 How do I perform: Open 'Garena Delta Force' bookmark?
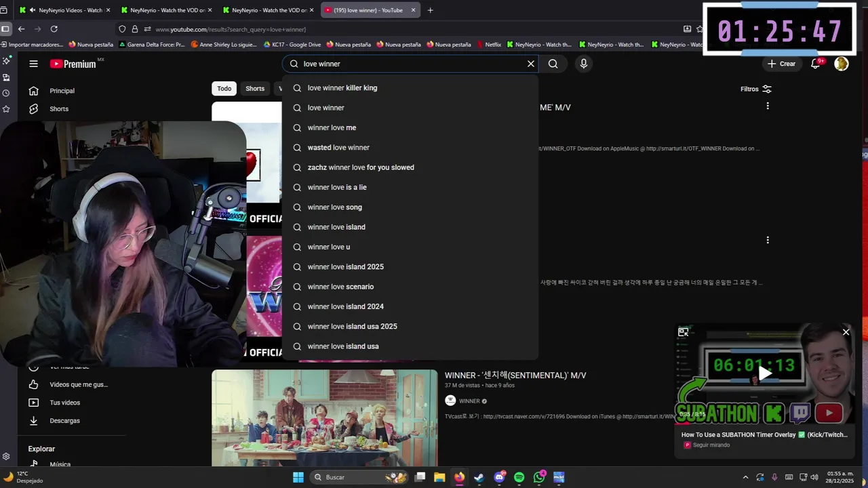tap(151, 45)
